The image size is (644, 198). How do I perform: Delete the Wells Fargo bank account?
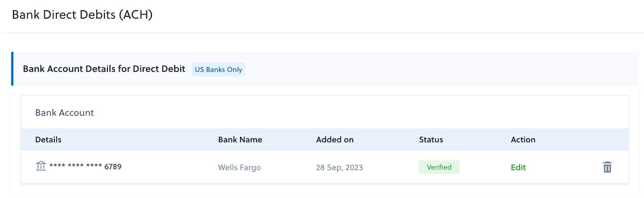tap(607, 167)
